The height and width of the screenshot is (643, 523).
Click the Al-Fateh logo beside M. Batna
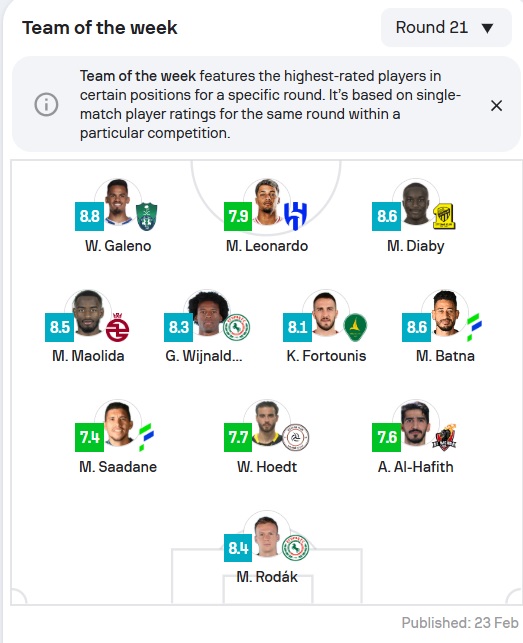[x=475, y=327]
